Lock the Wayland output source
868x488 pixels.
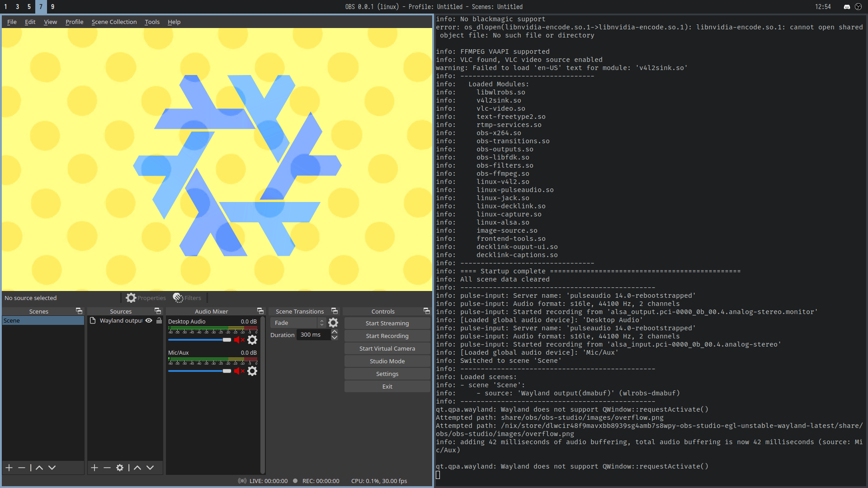tap(158, 320)
